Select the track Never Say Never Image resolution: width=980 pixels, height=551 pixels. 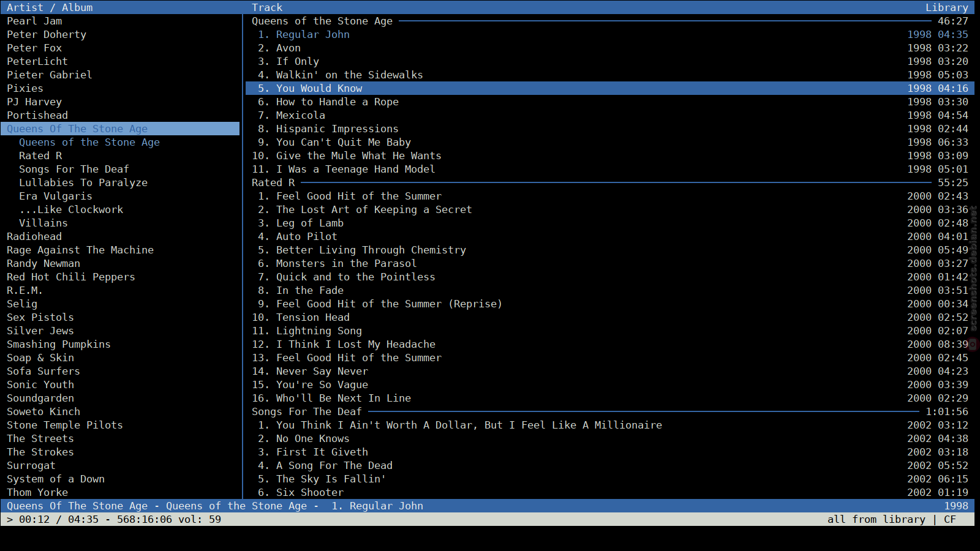[x=610, y=371]
